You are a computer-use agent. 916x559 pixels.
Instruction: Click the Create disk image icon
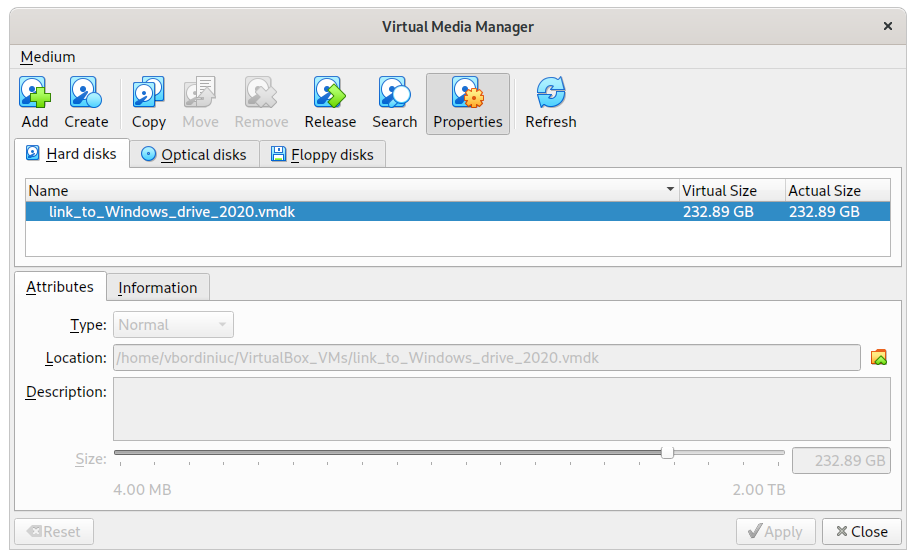point(86,92)
